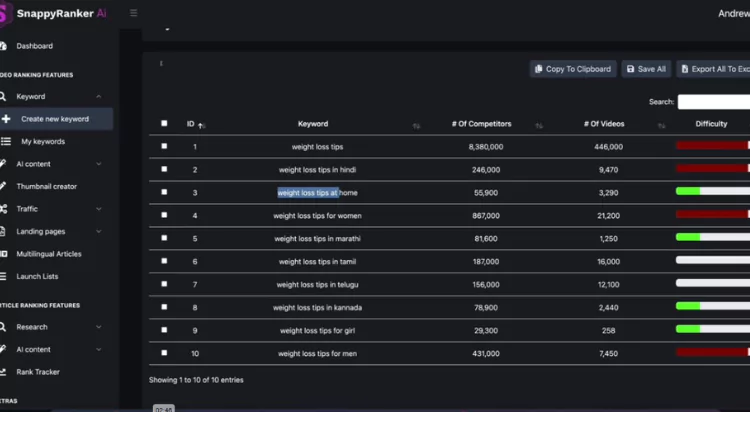This screenshot has width=750, height=422.
Task: Select checkbox for weight loss tips for men
Action: click(x=164, y=354)
